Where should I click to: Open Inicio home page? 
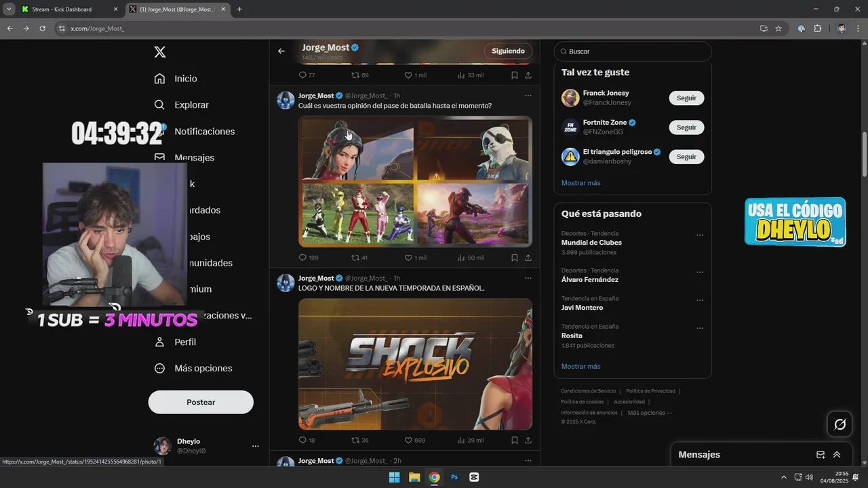click(176, 79)
